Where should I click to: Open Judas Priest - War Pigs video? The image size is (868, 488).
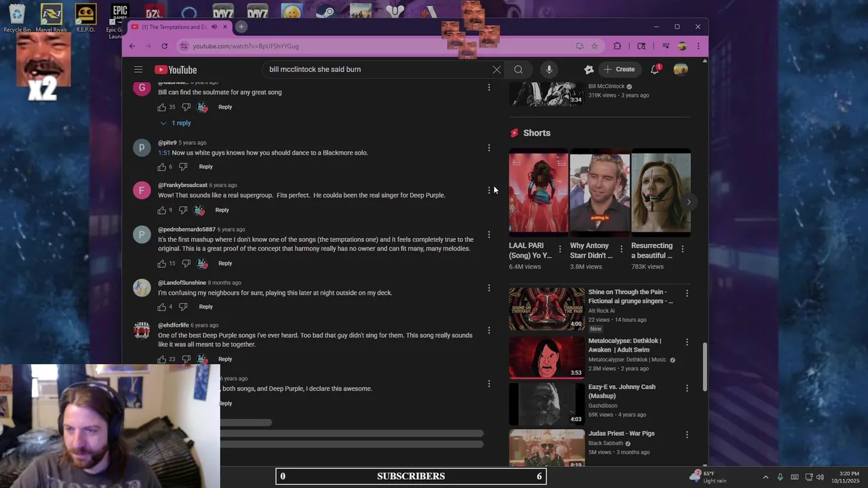tap(622, 434)
